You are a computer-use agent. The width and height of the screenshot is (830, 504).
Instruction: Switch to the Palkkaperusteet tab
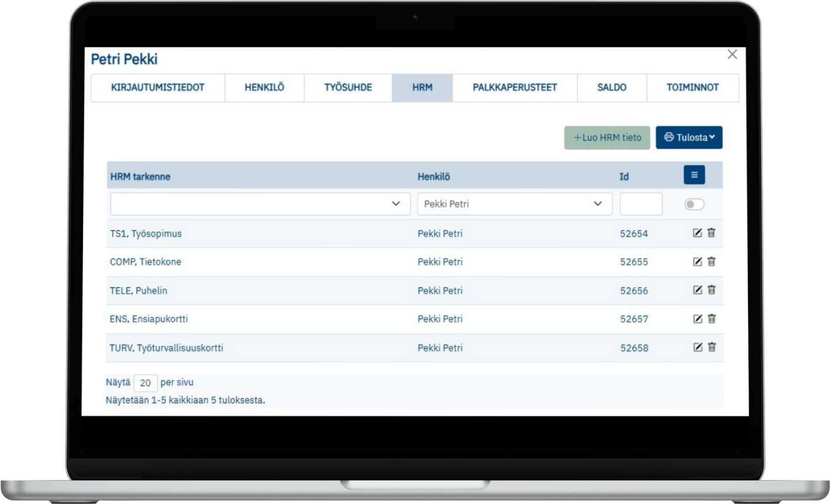(514, 88)
